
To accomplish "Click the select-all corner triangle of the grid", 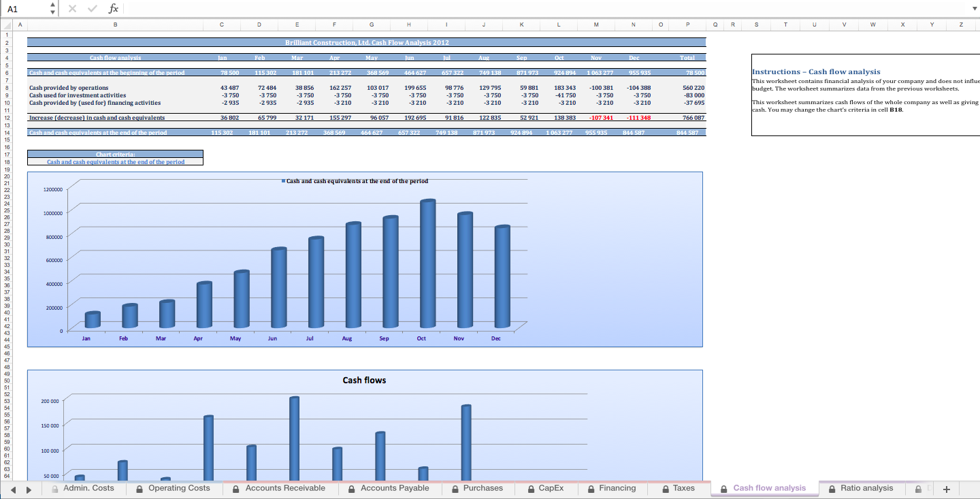I will pos(6,25).
